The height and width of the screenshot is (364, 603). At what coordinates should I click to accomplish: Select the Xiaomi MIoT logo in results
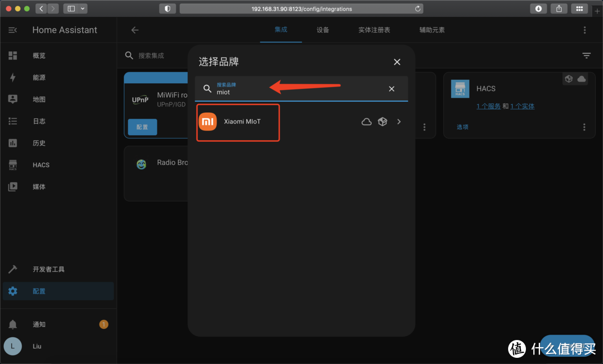(x=207, y=121)
